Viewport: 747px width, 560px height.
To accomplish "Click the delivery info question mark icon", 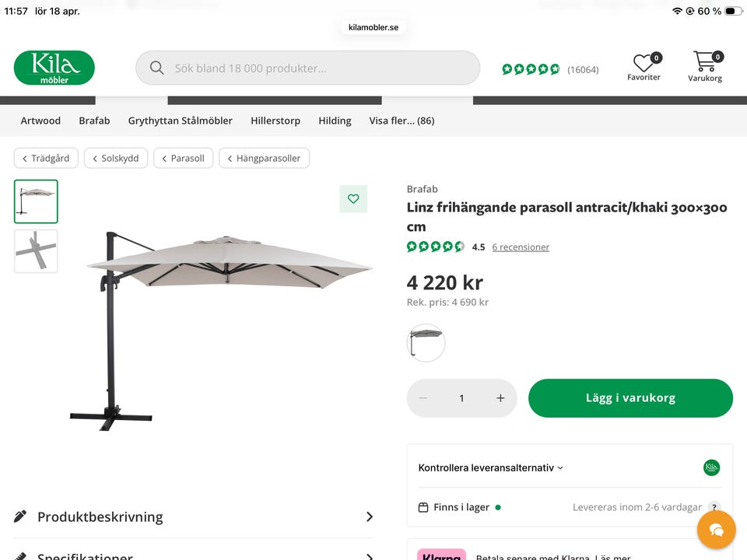I will point(714,506).
